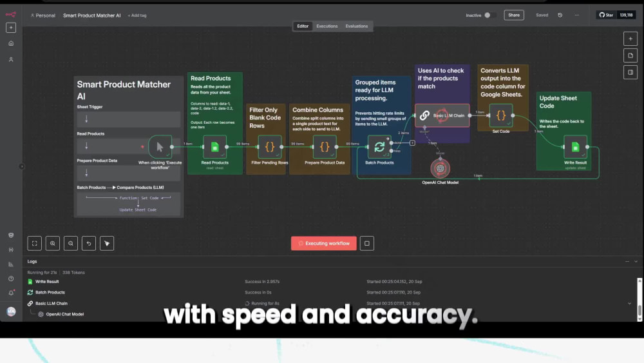Select the Batch Products loop node
This screenshot has width=644, height=363.
pos(379,147)
